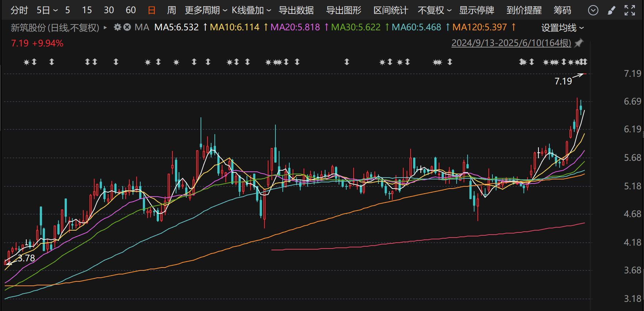Click the 4.18 price axis label
Image resolution: width=644 pixels, height=311 pixels.
632,242
